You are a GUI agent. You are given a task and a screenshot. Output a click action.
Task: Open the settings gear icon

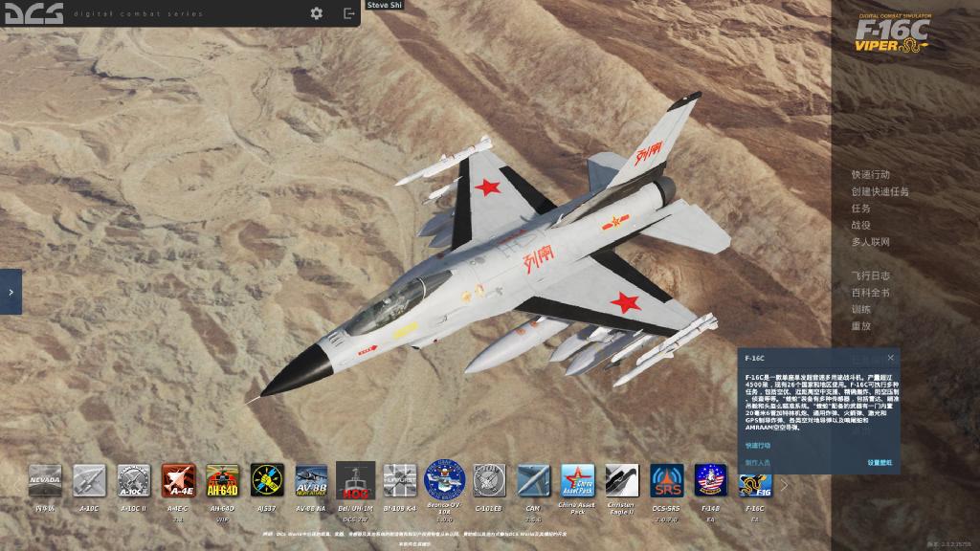(x=317, y=13)
